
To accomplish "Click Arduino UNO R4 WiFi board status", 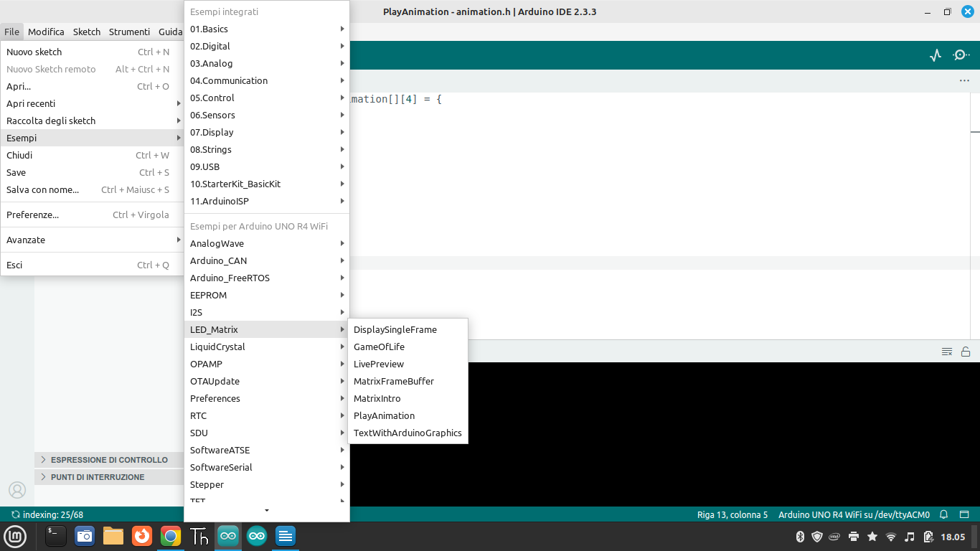I will [854, 514].
